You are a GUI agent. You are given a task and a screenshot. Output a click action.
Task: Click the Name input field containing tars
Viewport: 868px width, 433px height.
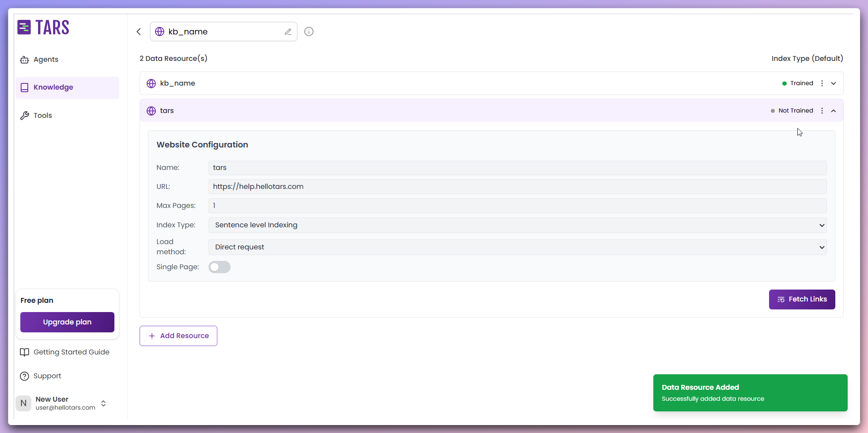[517, 168]
